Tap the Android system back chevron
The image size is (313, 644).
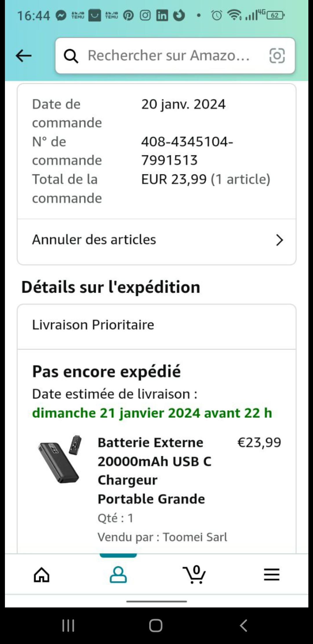pos(243,625)
